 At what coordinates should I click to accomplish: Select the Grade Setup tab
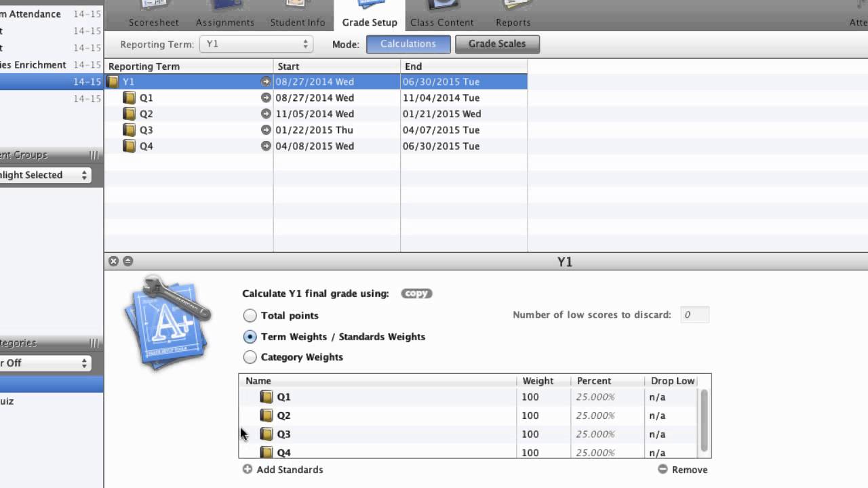click(370, 15)
